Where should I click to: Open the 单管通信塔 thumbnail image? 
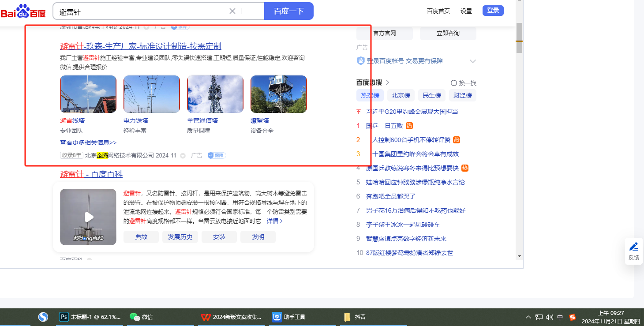tap(215, 94)
